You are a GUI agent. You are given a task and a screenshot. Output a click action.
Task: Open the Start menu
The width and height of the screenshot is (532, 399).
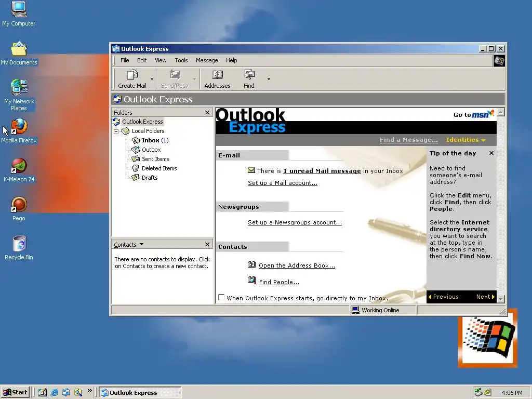pyautogui.click(x=15, y=393)
